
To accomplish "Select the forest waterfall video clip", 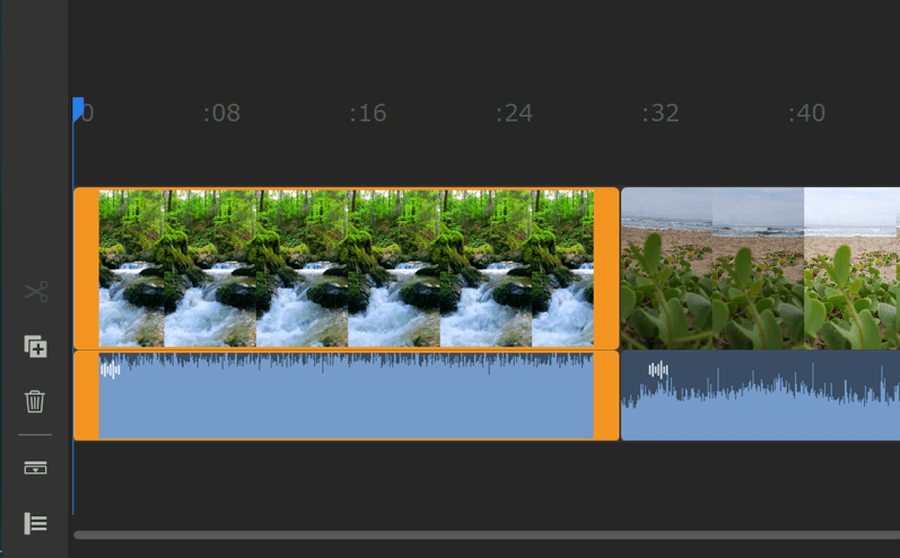I will pyautogui.click(x=347, y=268).
